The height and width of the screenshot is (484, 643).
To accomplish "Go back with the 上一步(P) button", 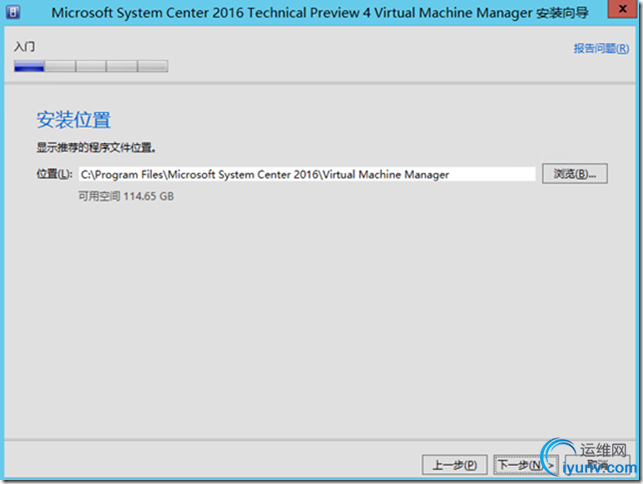I will 455,465.
